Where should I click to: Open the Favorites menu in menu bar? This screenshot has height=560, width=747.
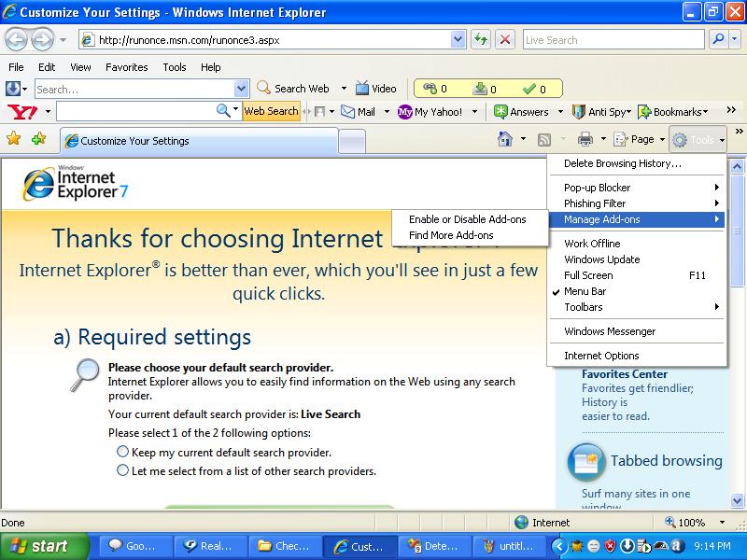pos(127,67)
